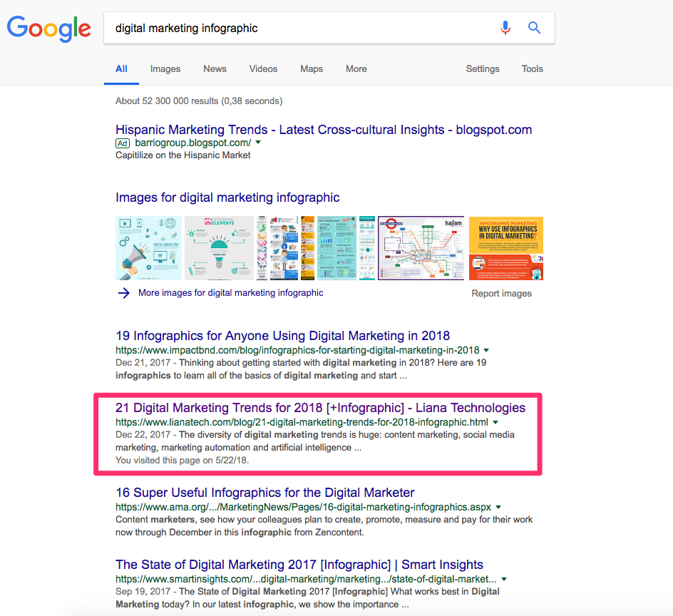Switch to the News tab
Screen dimensions: 673x616
click(215, 69)
